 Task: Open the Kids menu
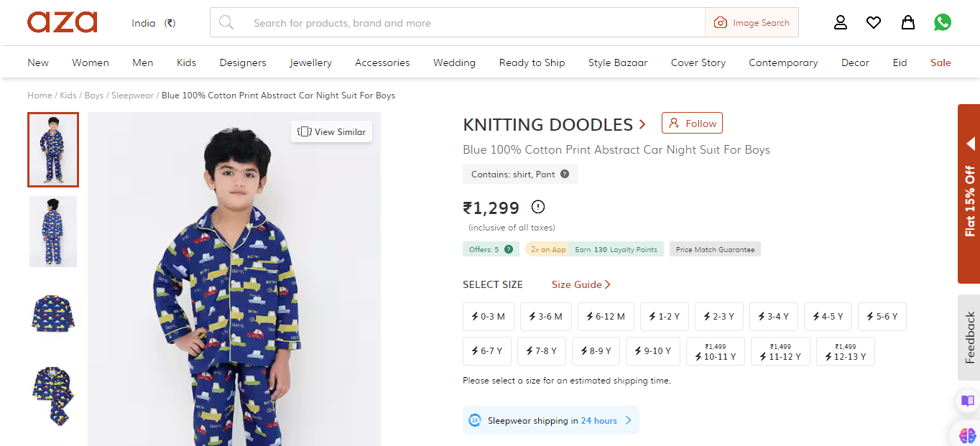point(186,62)
